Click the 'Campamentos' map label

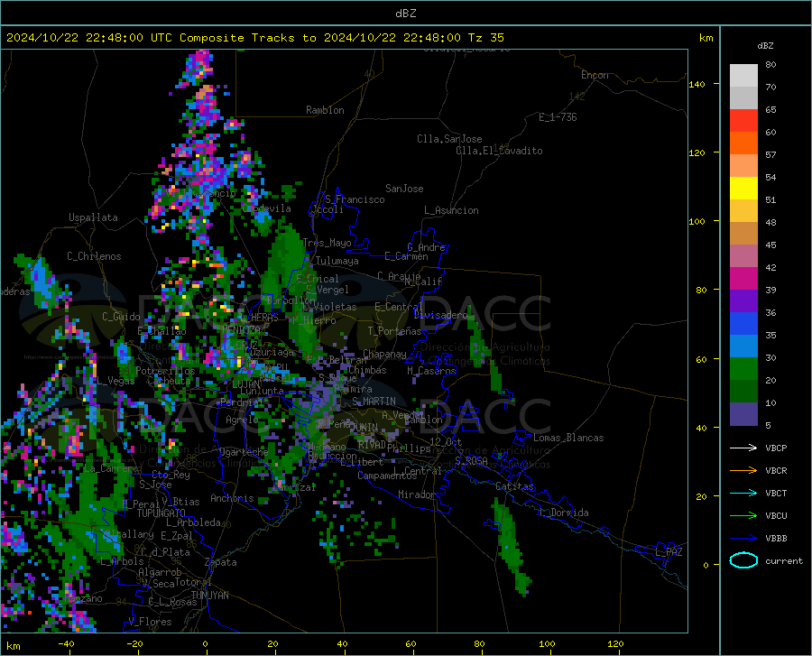point(387,476)
